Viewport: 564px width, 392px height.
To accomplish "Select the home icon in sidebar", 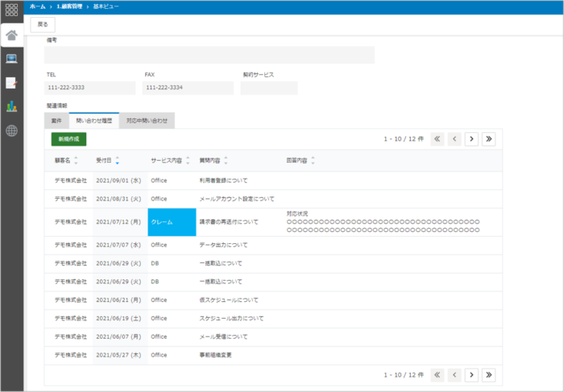I will point(11,35).
